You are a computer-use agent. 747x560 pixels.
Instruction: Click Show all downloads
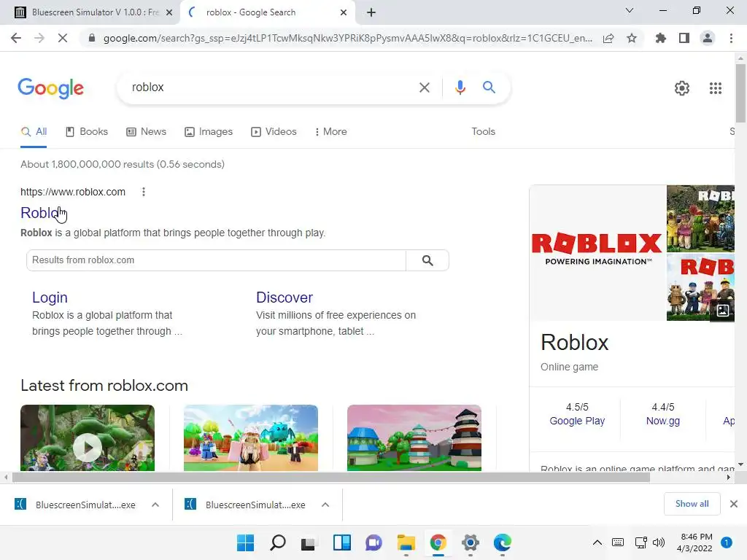click(692, 504)
